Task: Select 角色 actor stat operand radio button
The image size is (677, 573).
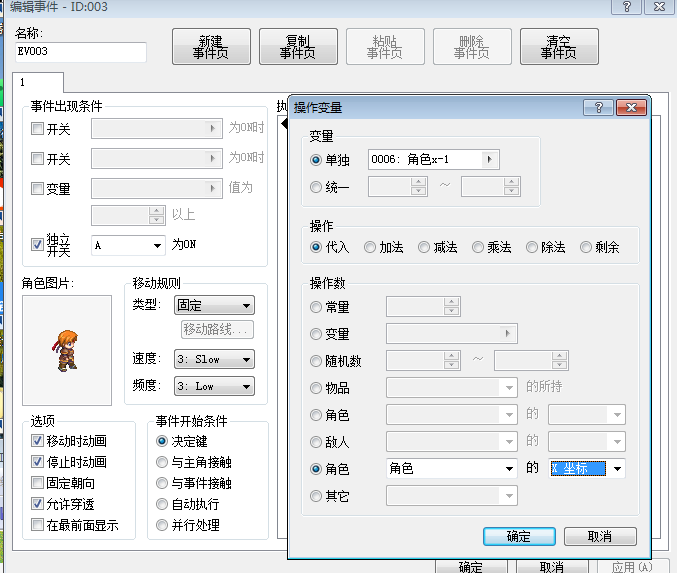Action: click(316, 415)
